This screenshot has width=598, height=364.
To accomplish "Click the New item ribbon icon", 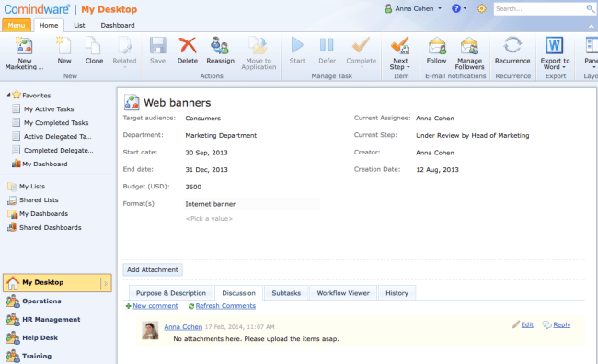I will point(64,46).
